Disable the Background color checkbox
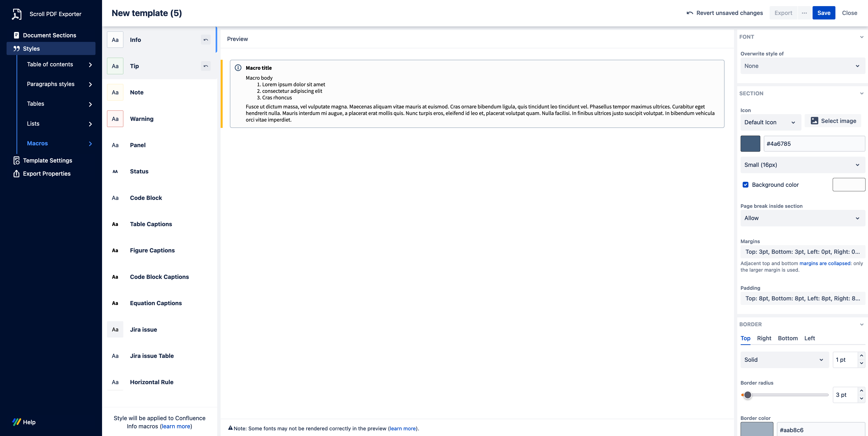This screenshot has height=436, width=868. pyautogui.click(x=745, y=184)
